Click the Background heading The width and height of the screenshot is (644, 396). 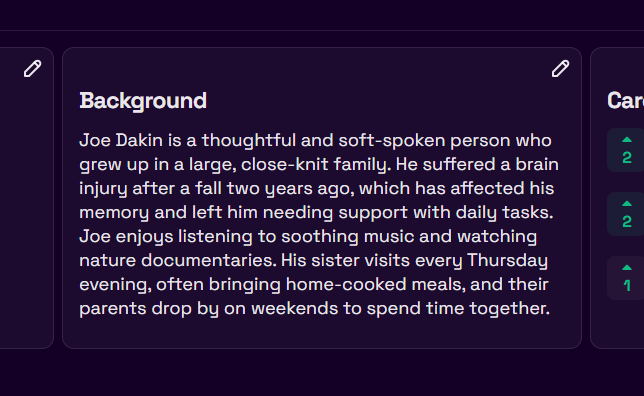[143, 101]
